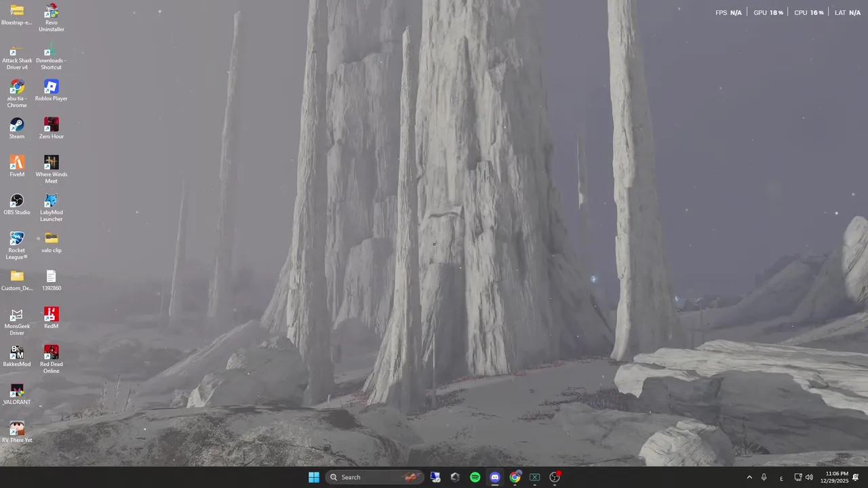This screenshot has height=488, width=868.
Task: Select the Where Winds Meet icon
Action: coord(52,170)
